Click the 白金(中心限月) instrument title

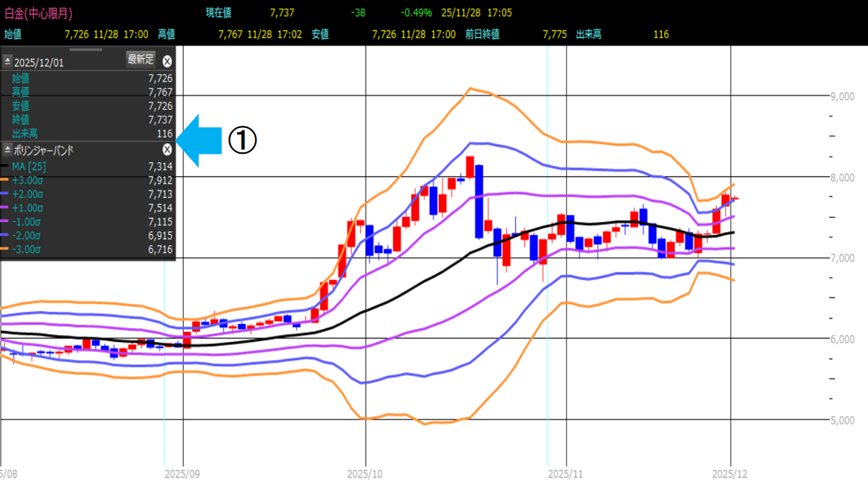[38, 13]
